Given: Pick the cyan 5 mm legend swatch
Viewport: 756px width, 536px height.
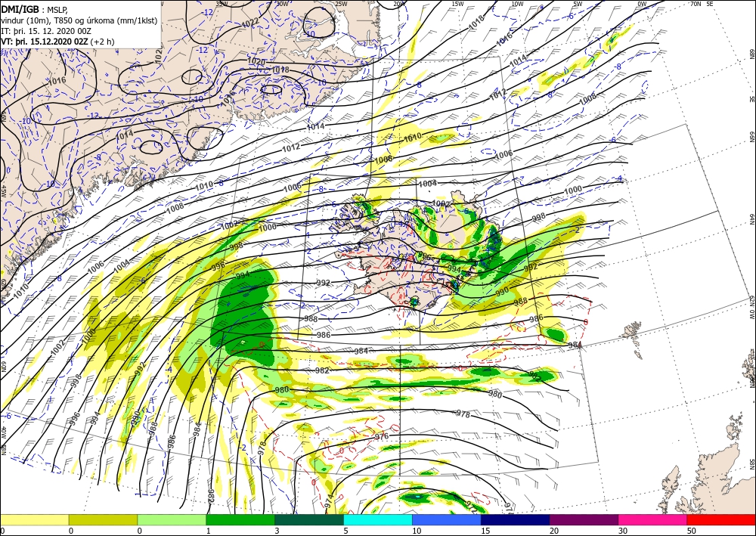Looking at the screenshot, I should [378, 519].
